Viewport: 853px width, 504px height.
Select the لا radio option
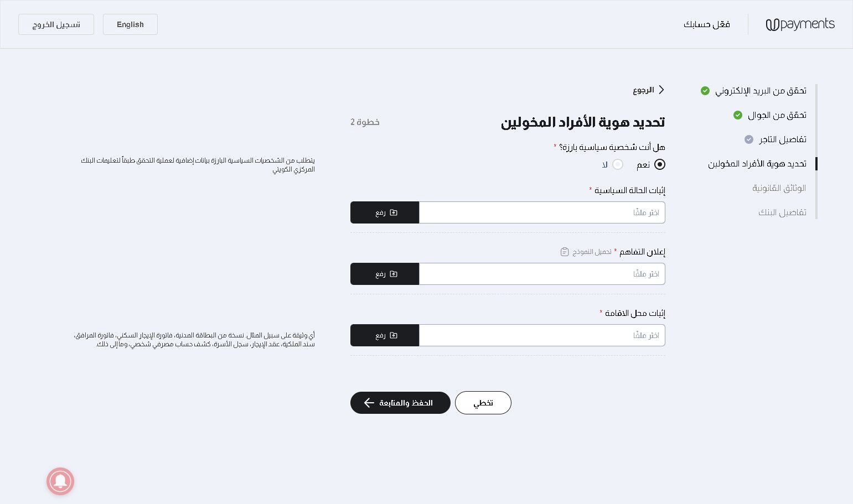[x=618, y=164]
